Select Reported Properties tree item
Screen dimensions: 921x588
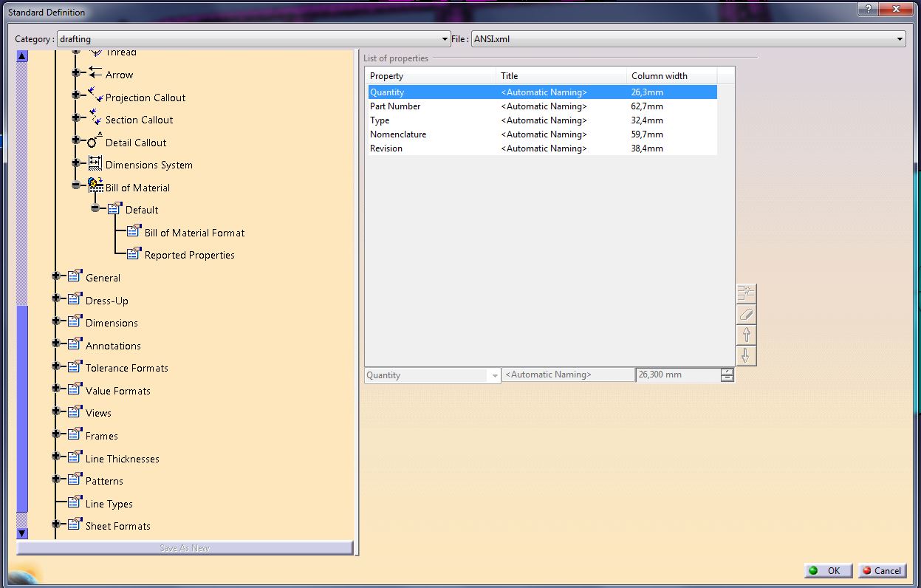[190, 255]
